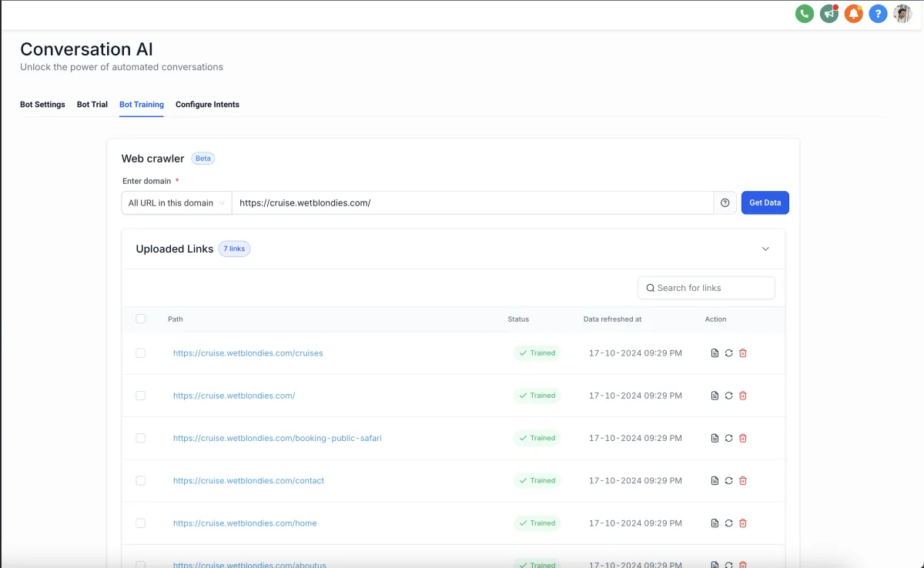924x568 pixels.
Task: Click the domain help icon beside URL field
Action: tap(725, 203)
